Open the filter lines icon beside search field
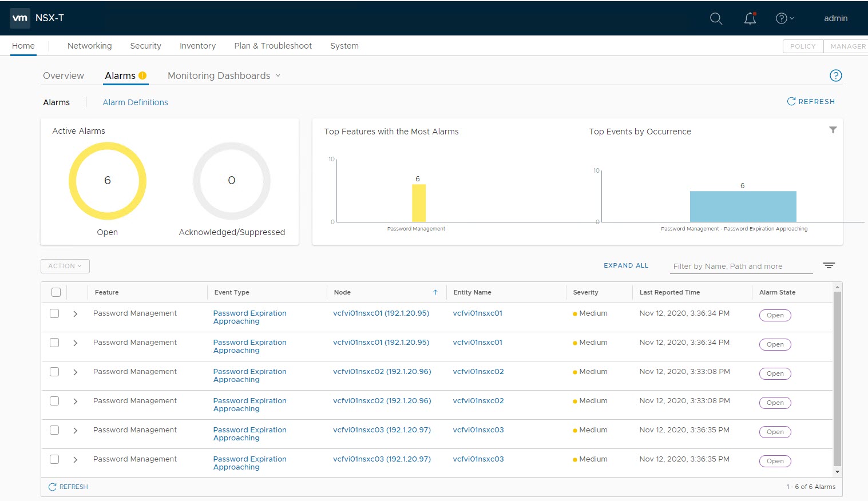 pos(829,265)
